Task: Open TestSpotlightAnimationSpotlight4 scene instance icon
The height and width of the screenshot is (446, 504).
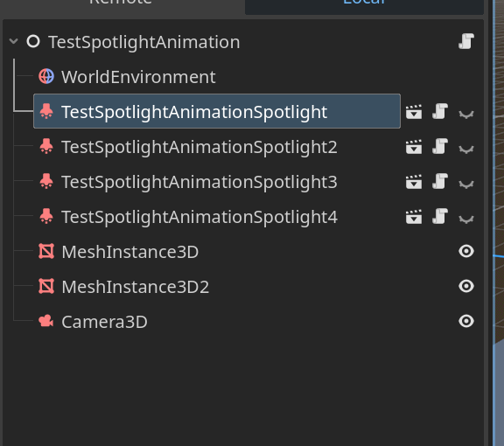Action: point(414,217)
